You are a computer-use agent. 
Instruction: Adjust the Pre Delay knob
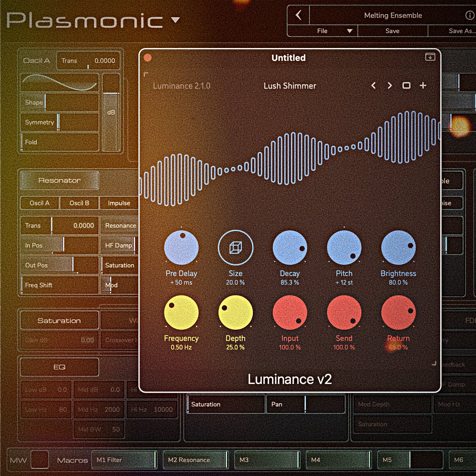pyautogui.click(x=181, y=248)
